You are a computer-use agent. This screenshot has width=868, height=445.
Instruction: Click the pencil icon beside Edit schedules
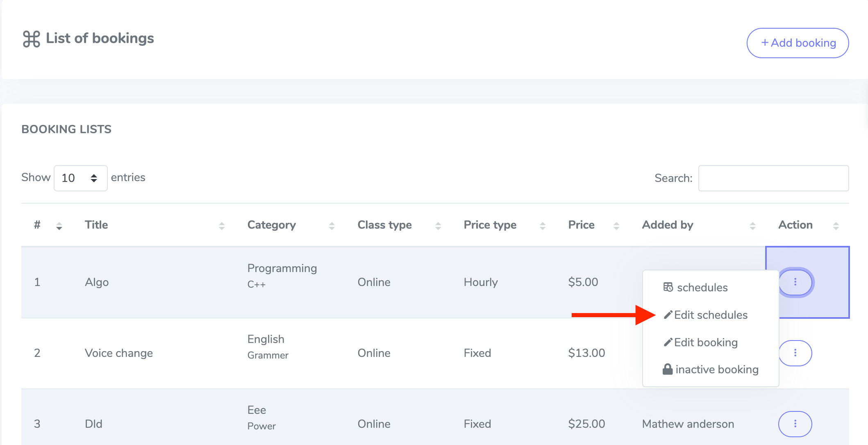[x=668, y=315]
